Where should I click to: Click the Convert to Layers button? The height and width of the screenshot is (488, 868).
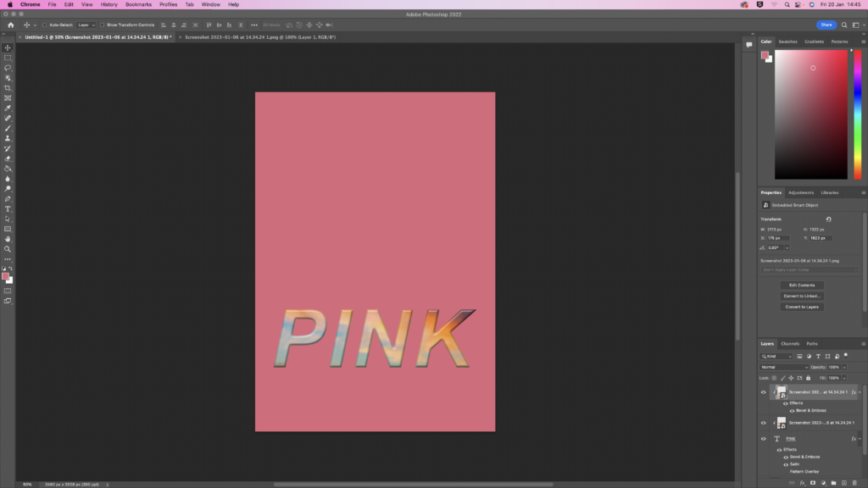click(x=801, y=307)
